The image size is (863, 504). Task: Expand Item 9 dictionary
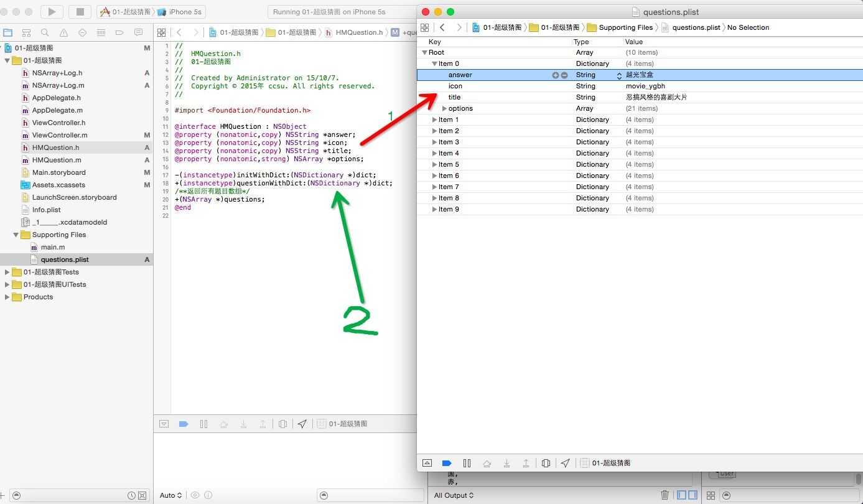click(435, 210)
